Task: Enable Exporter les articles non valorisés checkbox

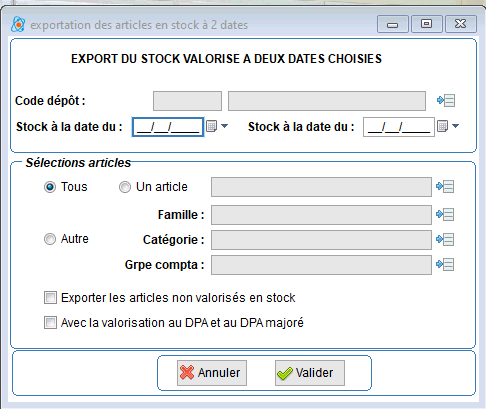Action: [50, 298]
